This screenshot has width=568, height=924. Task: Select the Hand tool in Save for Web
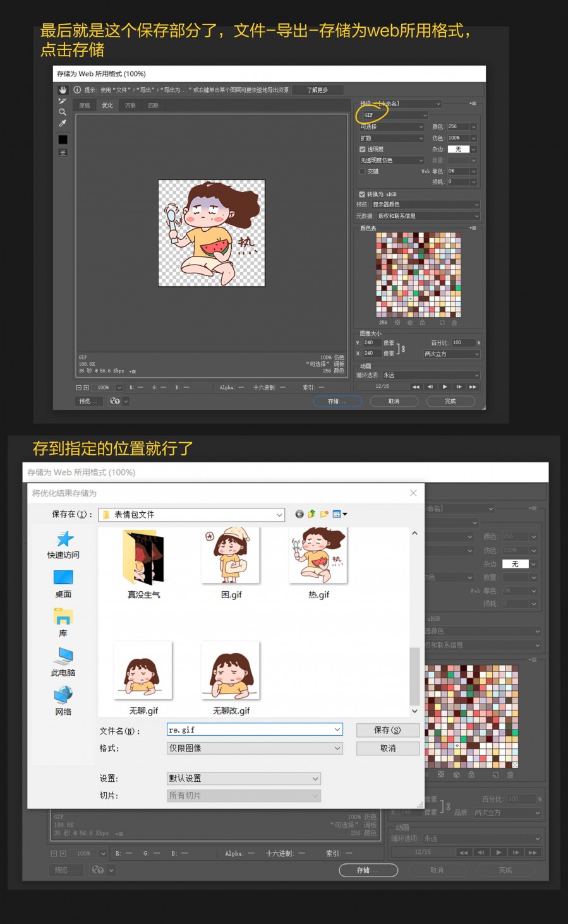[x=63, y=90]
